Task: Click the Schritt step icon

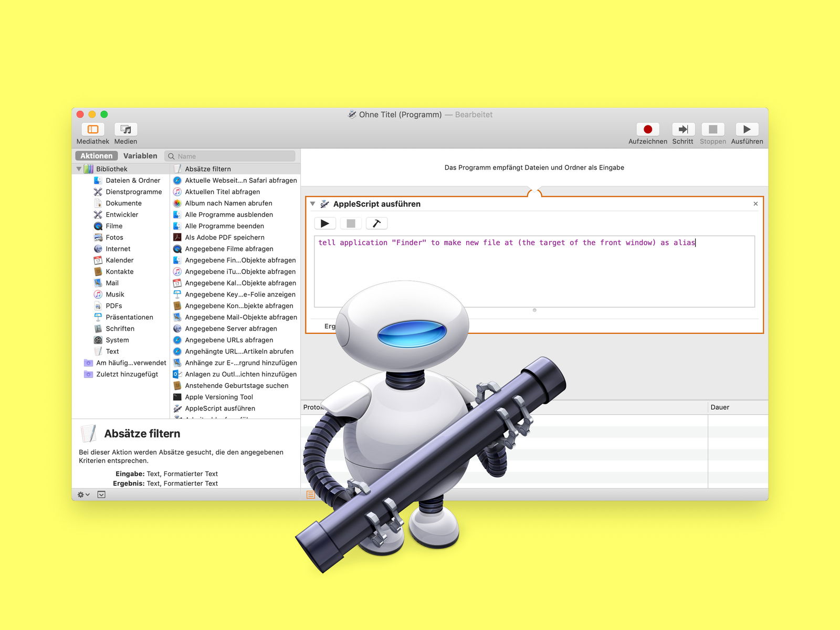Action: tap(683, 129)
